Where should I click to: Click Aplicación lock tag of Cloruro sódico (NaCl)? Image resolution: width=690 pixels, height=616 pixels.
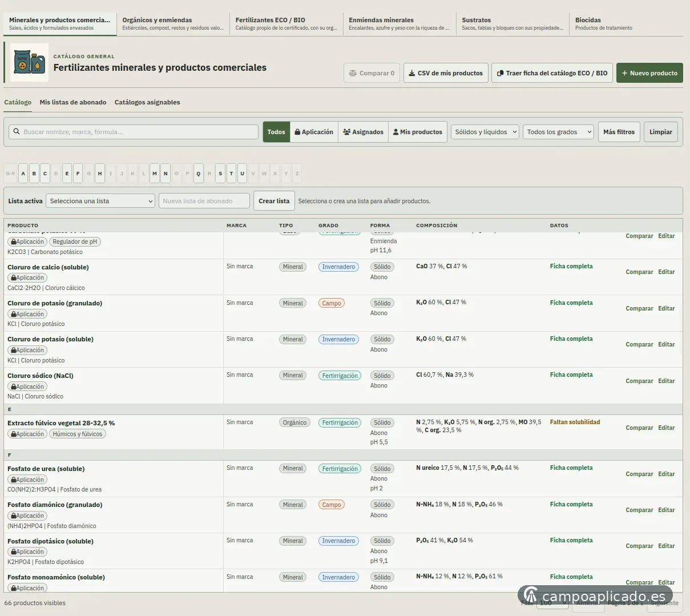click(27, 386)
